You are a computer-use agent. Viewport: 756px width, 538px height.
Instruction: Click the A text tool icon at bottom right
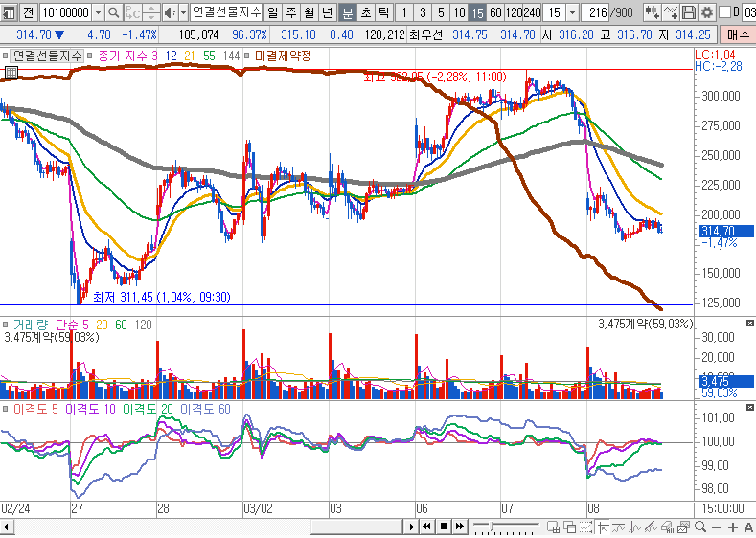pyautogui.click(x=747, y=527)
